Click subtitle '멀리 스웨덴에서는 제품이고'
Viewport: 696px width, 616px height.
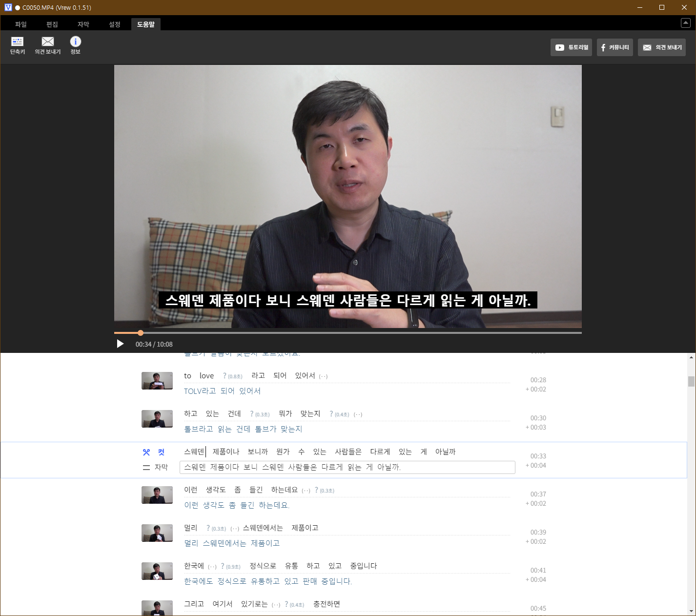click(x=232, y=543)
